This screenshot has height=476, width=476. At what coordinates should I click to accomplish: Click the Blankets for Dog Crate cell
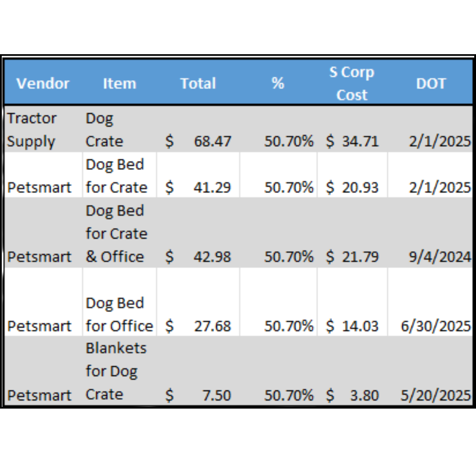click(115, 371)
